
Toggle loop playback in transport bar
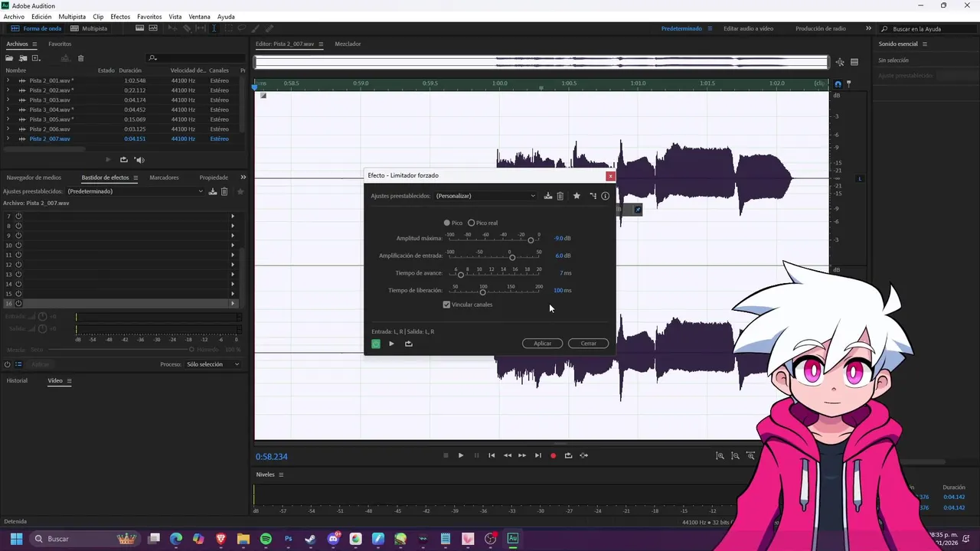click(568, 455)
